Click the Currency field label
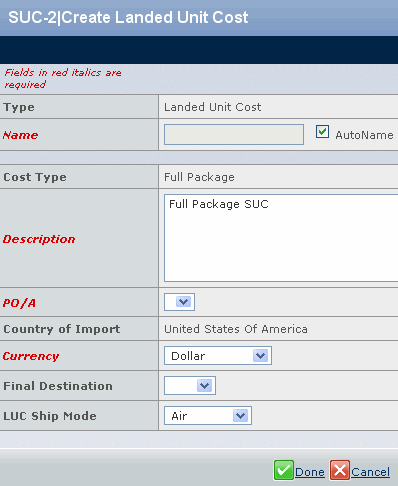Viewport: 398px width, 486px height. point(31,356)
